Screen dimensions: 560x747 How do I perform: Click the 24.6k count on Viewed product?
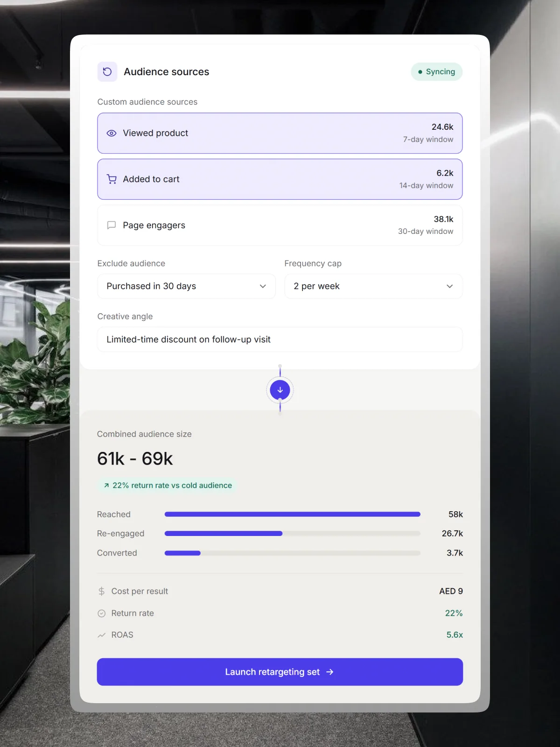(x=442, y=127)
